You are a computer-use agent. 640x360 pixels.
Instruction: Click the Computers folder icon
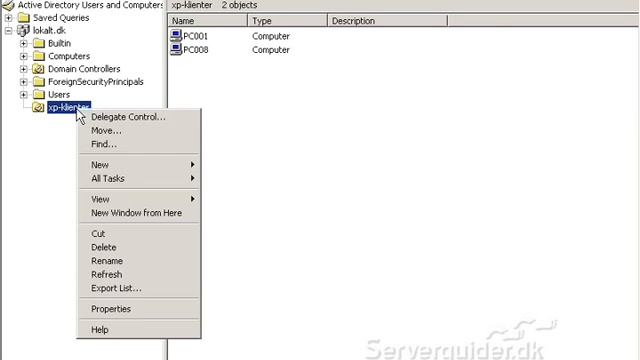pos(39,56)
